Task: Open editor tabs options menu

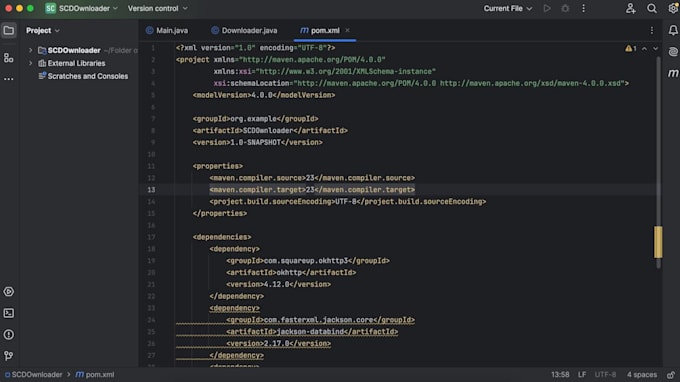Action: 652,30
